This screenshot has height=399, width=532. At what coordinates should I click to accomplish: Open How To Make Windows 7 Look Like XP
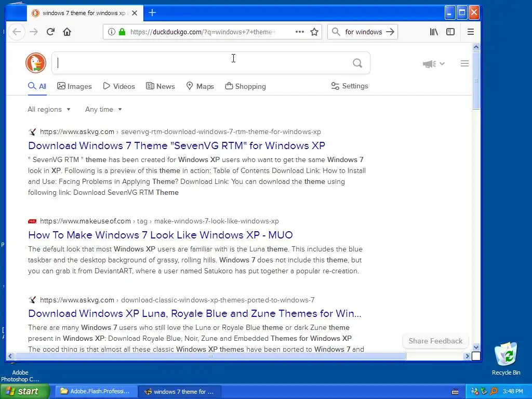(x=161, y=235)
